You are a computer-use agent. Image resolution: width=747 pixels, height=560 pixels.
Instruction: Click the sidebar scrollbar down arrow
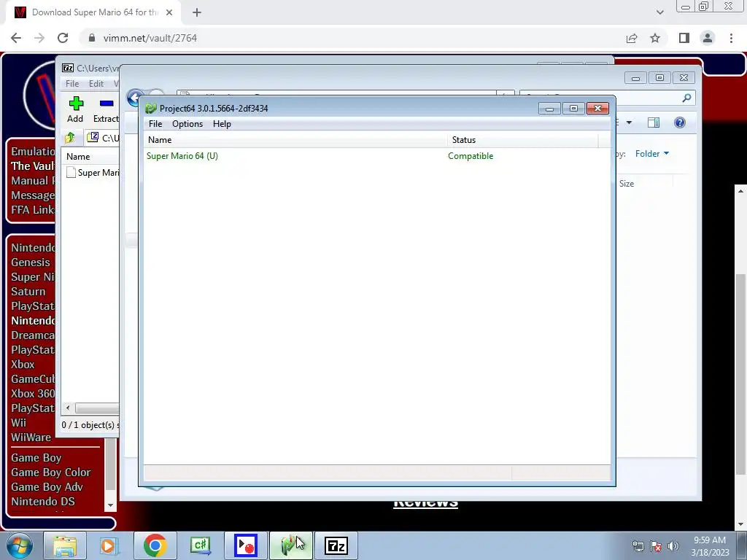click(111, 505)
